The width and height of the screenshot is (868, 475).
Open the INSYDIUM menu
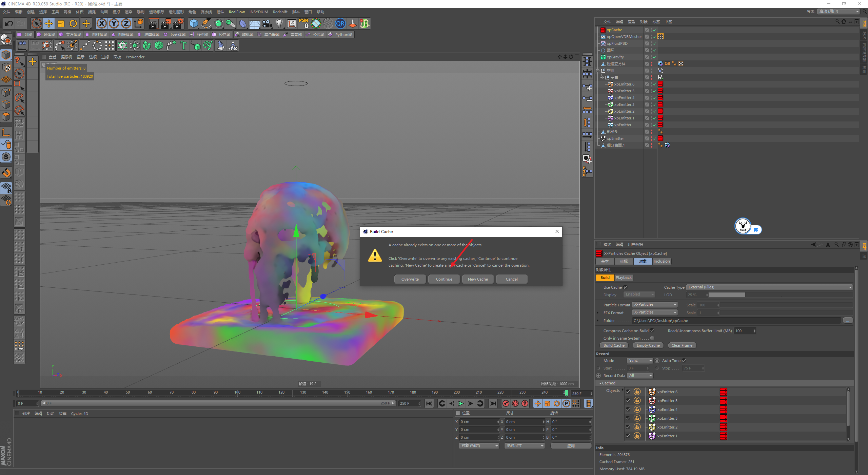[x=259, y=12]
